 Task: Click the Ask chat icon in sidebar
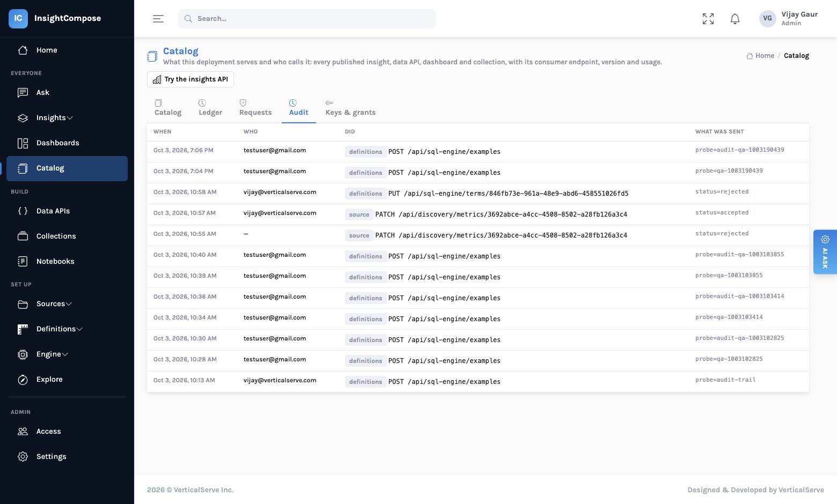(x=23, y=92)
